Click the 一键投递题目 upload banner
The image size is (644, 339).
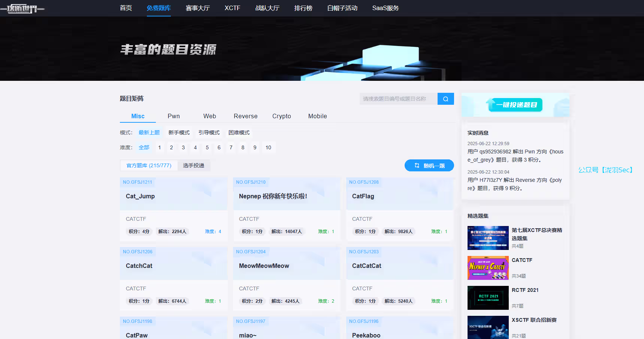pyautogui.click(x=515, y=105)
